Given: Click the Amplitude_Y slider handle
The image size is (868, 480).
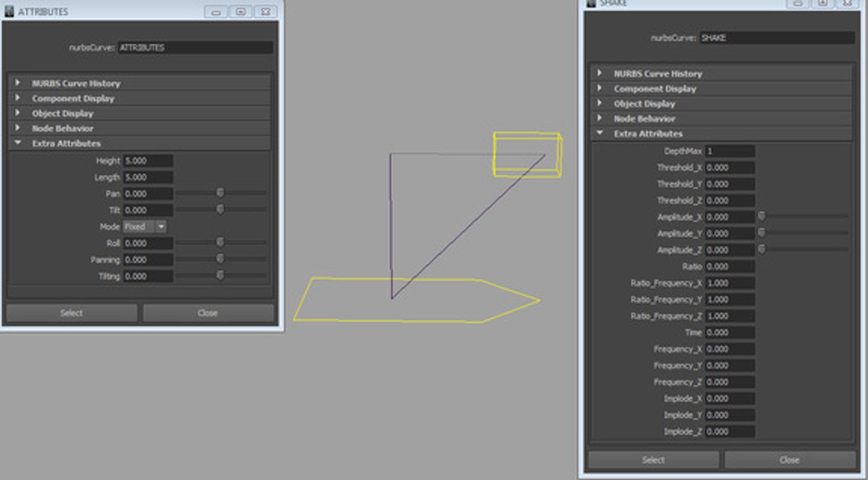Looking at the screenshot, I should [x=762, y=233].
